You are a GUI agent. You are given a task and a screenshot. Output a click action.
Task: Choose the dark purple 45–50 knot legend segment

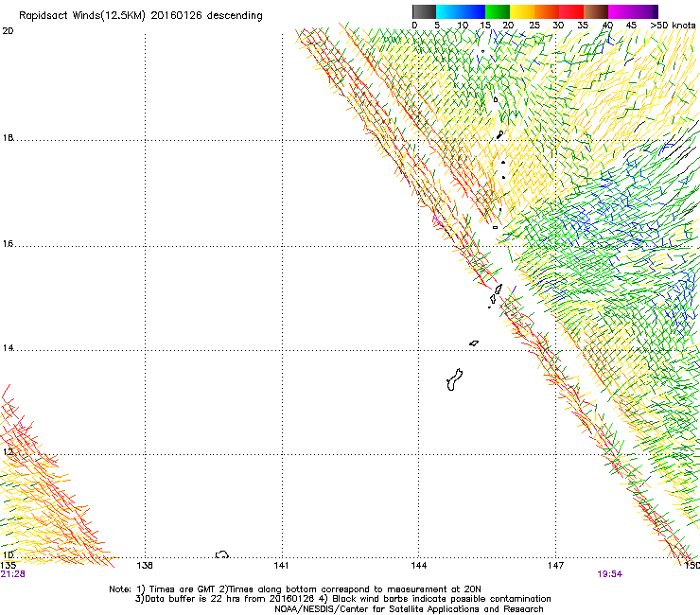[645, 11]
